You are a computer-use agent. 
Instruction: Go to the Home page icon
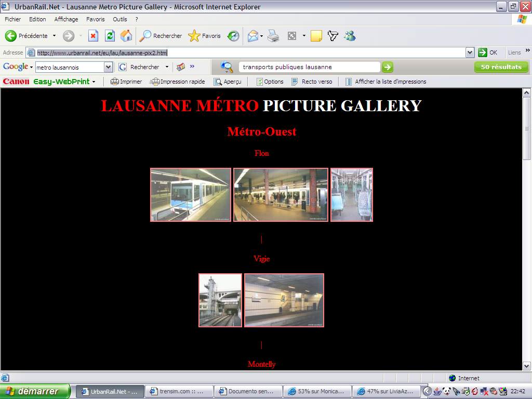pyautogui.click(x=126, y=36)
